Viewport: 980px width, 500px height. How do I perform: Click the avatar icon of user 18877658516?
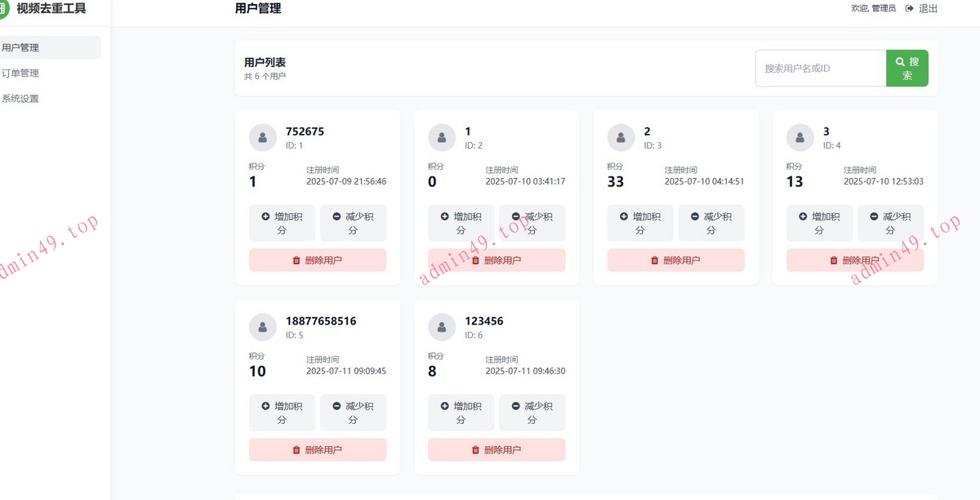(262, 327)
